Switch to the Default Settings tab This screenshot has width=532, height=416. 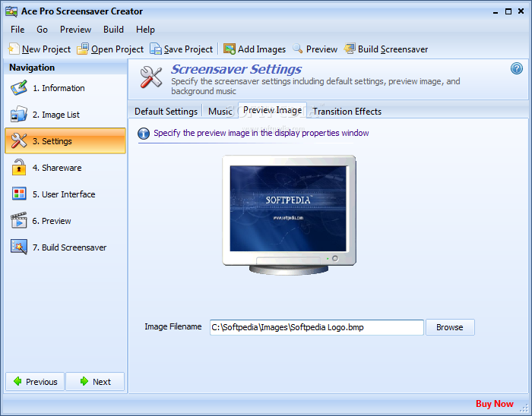point(166,112)
